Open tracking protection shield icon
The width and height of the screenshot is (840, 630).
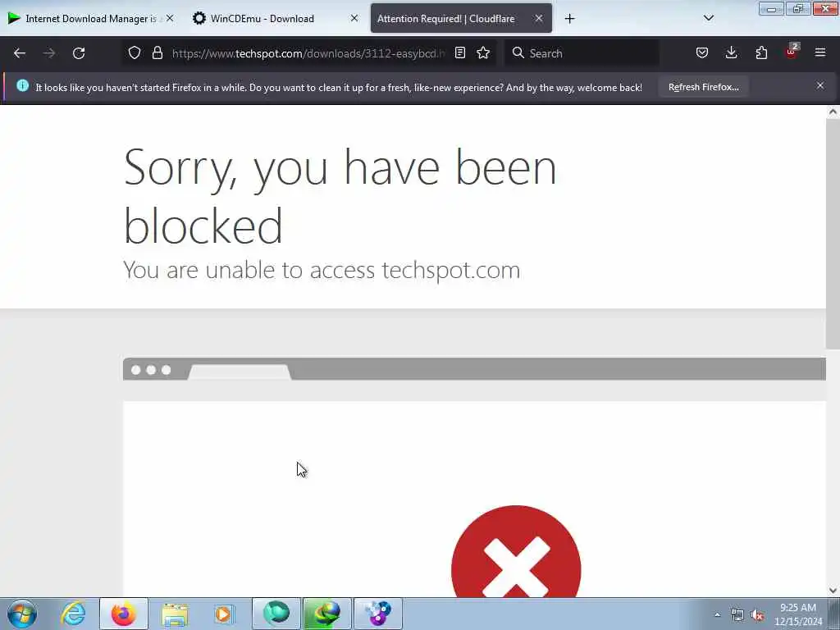point(135,53)
